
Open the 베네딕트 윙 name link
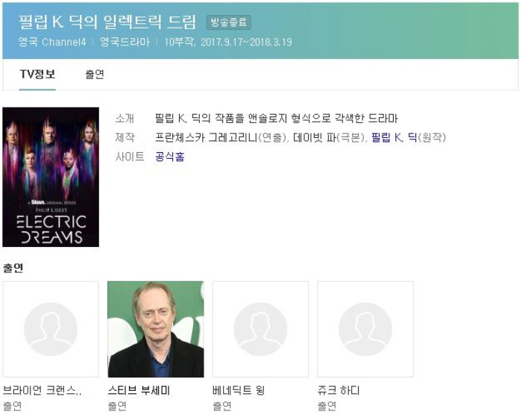238,390
